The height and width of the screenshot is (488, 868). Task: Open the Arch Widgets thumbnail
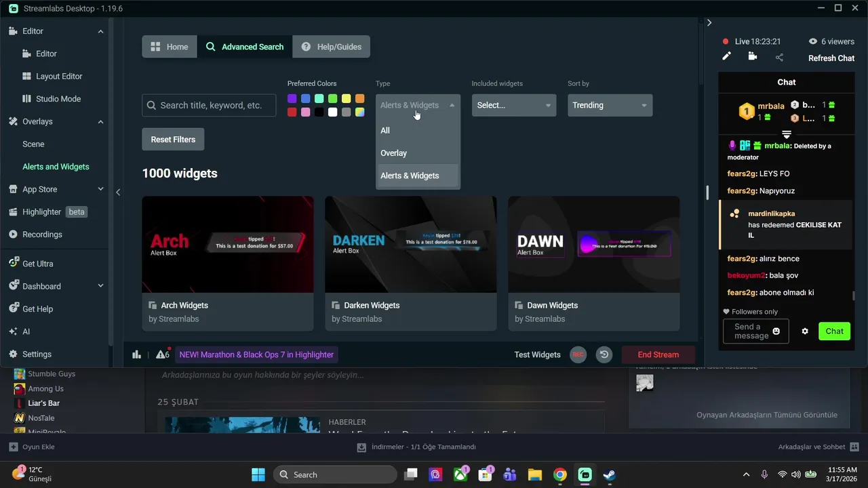228,244
